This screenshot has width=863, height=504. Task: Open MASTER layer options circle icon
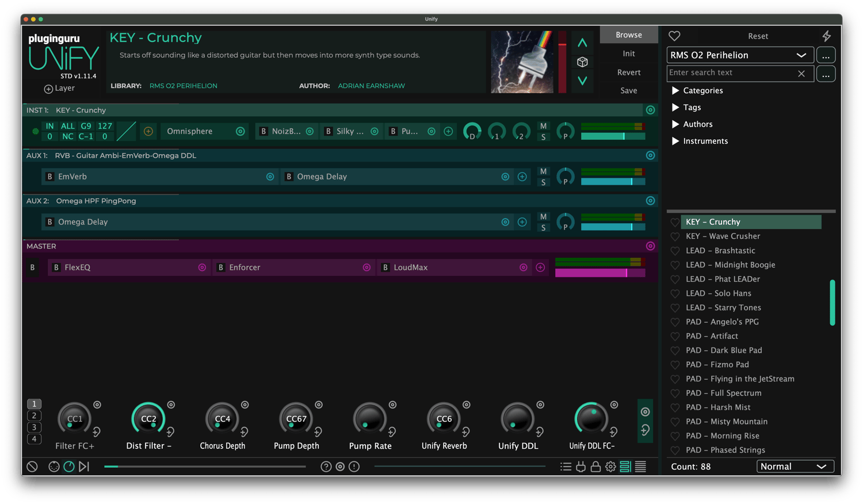[x=650, y=246]
